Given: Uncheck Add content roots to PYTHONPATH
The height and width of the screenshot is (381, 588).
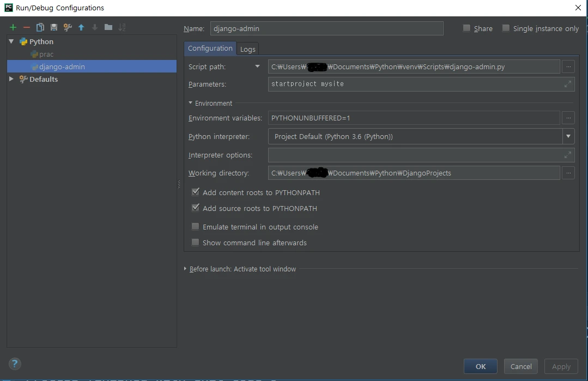Looking at the screenshot, I should 196,192.
